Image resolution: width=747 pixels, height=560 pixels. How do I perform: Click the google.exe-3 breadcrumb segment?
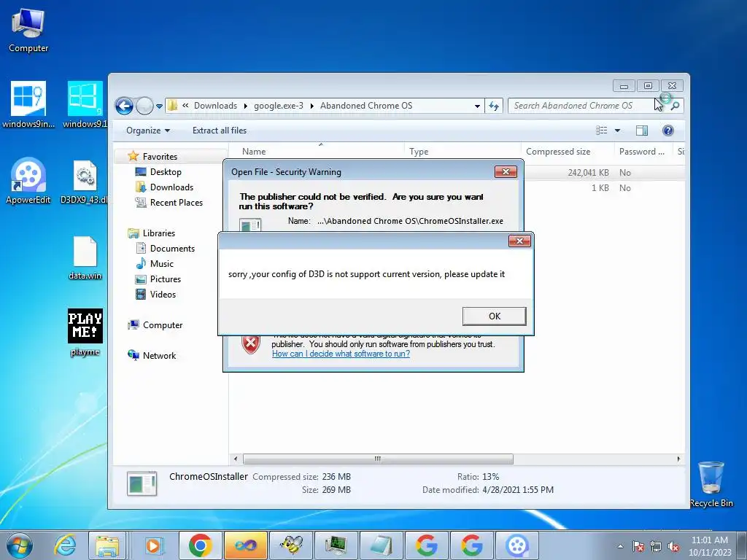278,106
